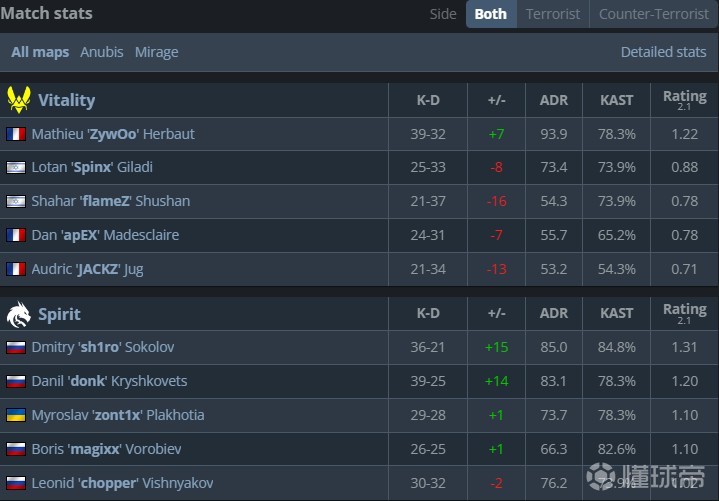The height and width of the screenshot is (501, 719).
Task: Click the French flag beside JACKZ
Action: point(16,269)
